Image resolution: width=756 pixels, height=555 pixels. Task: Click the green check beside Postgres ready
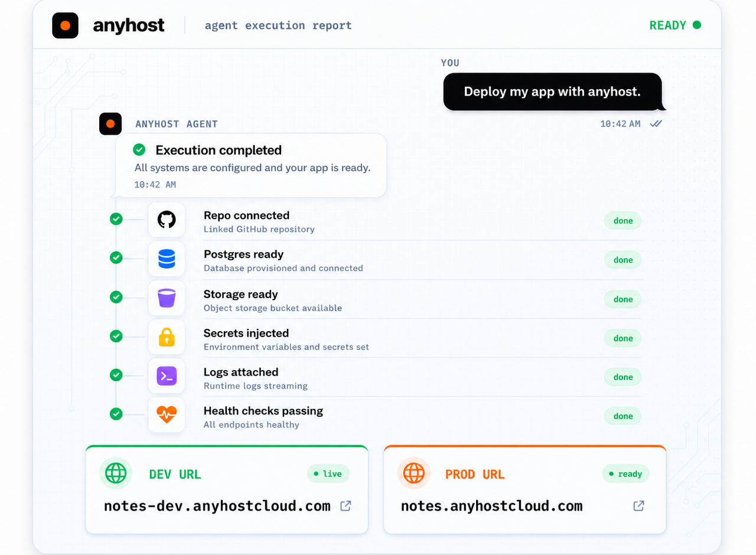tap(116, 258)
